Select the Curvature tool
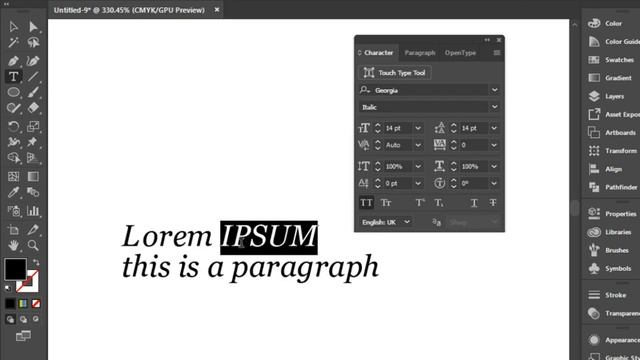The image size is (640, 360). [x=33, y=61]
